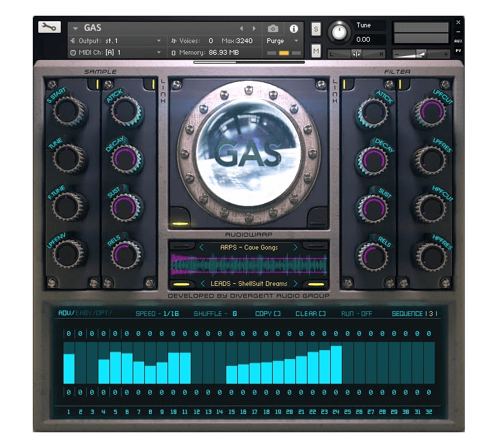Image resolution: width=499 pixels, height=448 pixels.
Task: Toggle the AUX button
Action: click(x=458, y=41)
